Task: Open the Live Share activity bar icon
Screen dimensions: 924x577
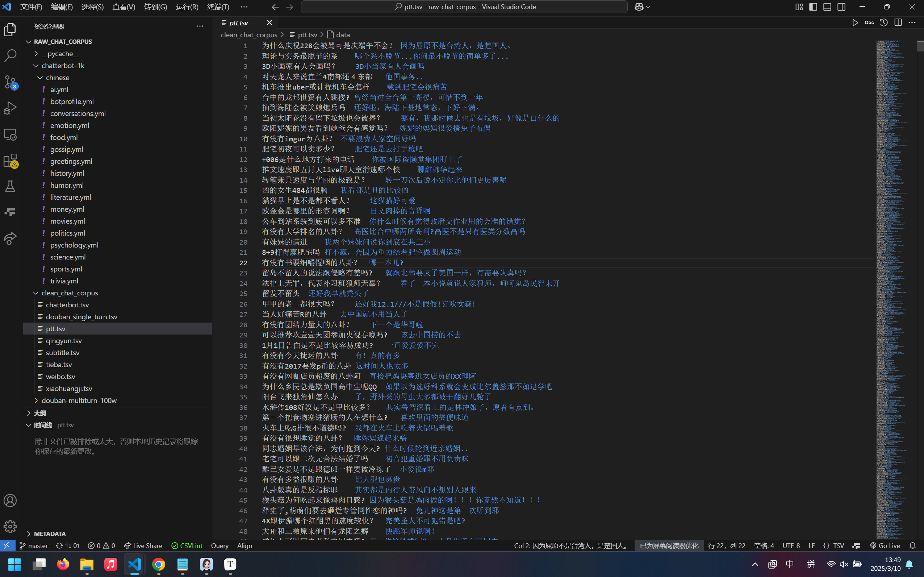Action: point(10,238)
